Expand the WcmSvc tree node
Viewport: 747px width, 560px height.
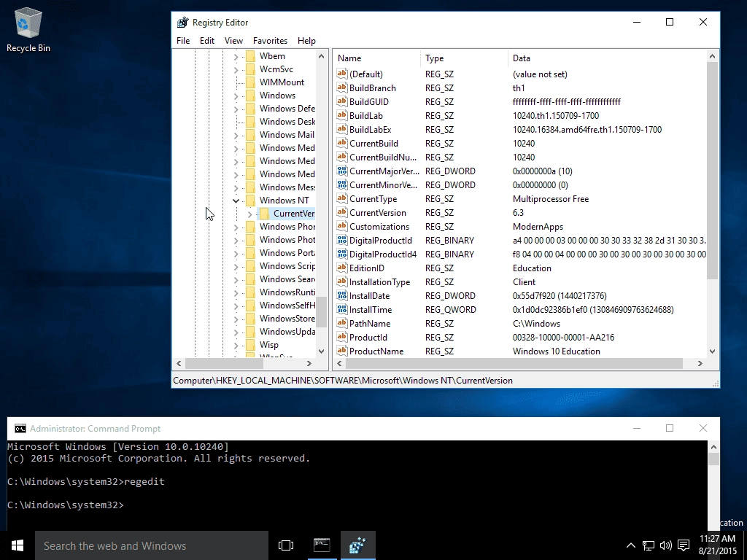click(x=236, y=70)
